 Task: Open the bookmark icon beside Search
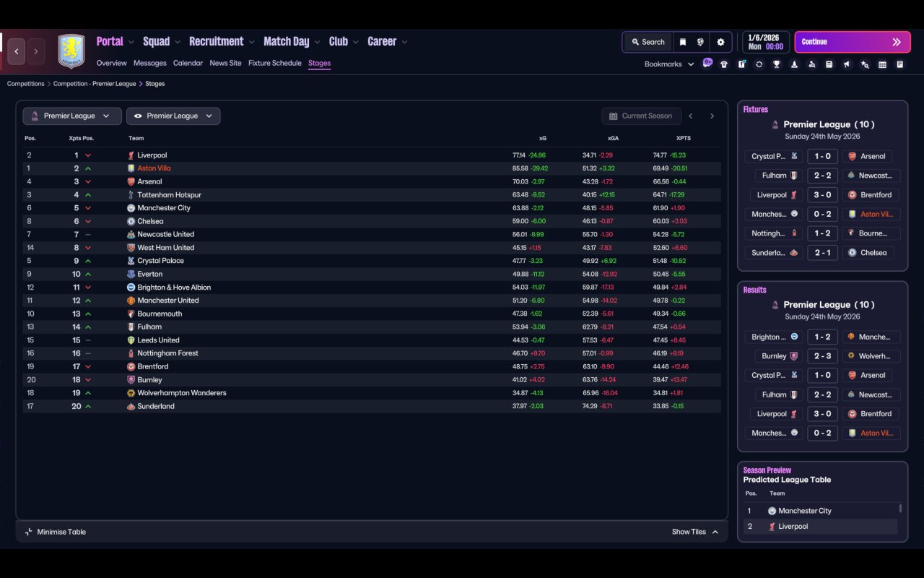point(682,42)
